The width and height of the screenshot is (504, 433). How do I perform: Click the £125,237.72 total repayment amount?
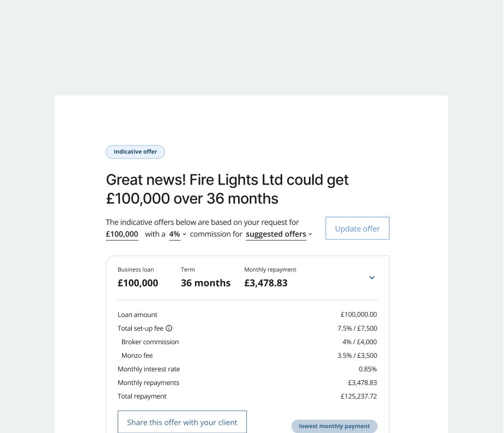click(359, 397)
